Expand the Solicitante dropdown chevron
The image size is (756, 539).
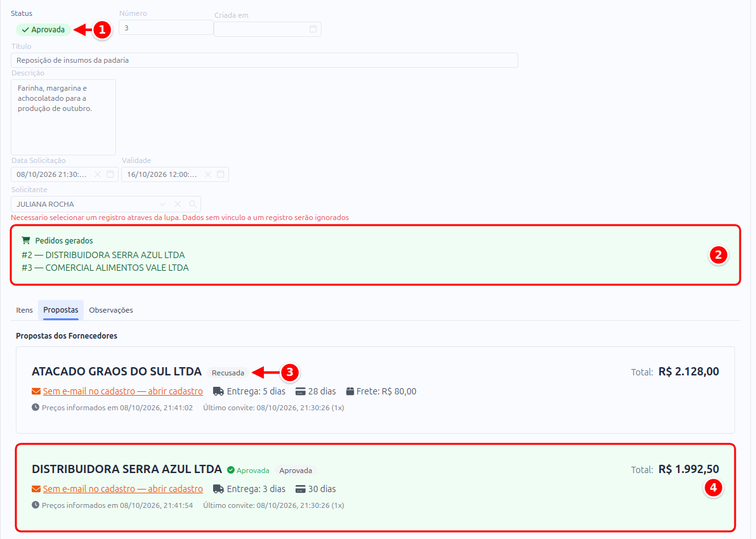tap(162, 204)
